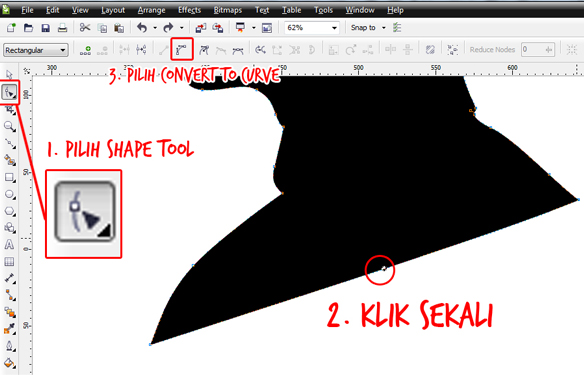Expand the Undo history dropdown arrow
Image resolution: width=584 pixels, height=375 pixels.
(155, 28)
